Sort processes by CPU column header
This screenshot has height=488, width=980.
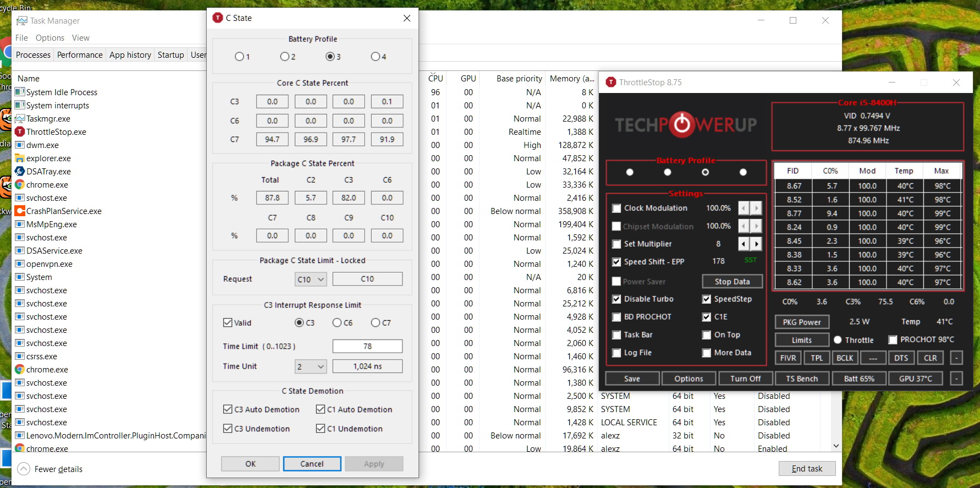coord(436,78)
